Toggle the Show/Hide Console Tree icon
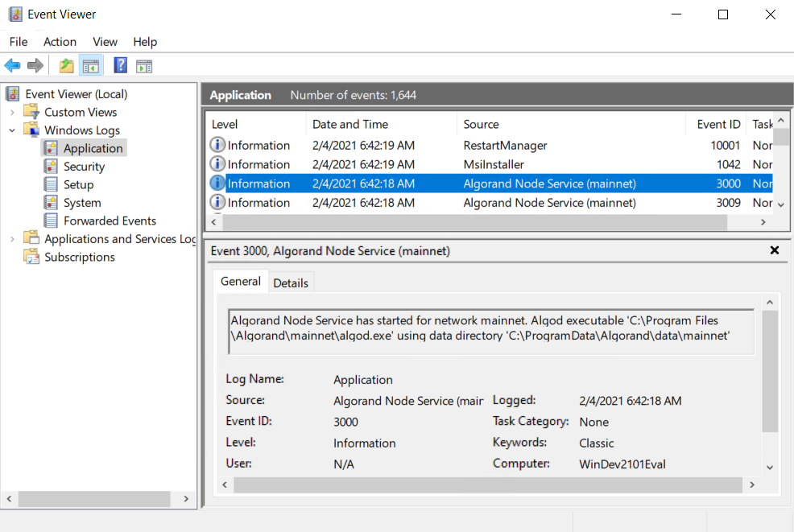This screenshot has width=794, height=532. pyautogui.click(x=91, y=66)
